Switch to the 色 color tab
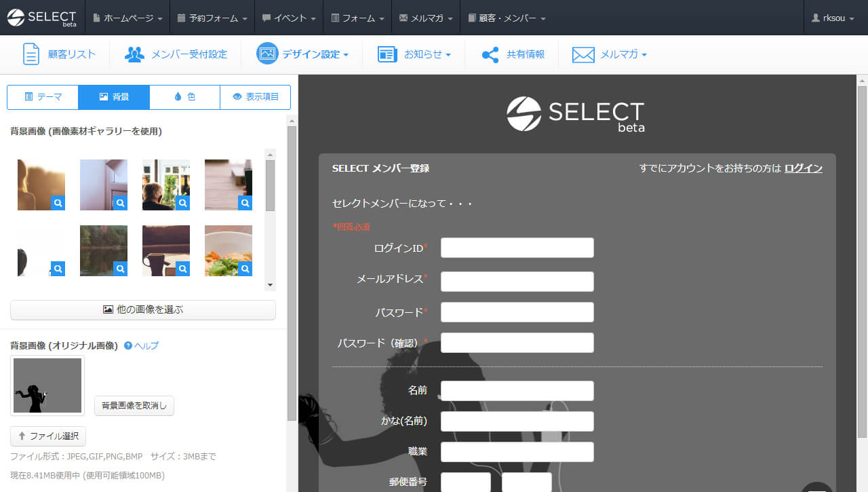 pos(184,97)
